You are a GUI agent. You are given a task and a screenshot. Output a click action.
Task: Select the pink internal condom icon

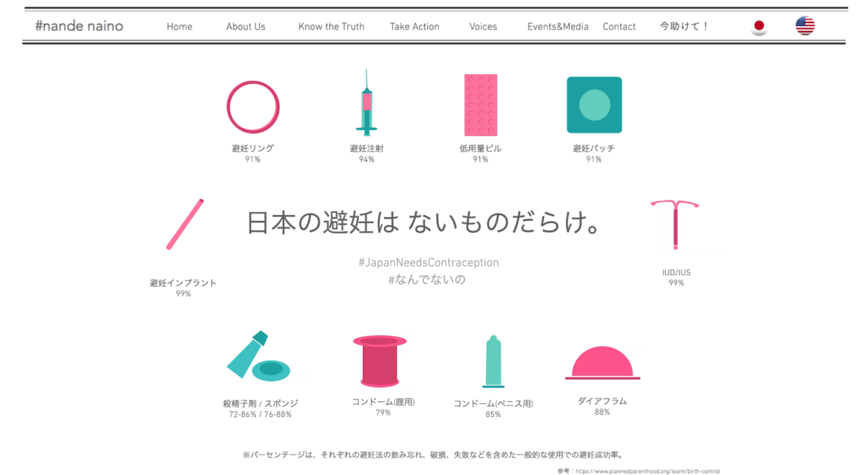(380, 361)
